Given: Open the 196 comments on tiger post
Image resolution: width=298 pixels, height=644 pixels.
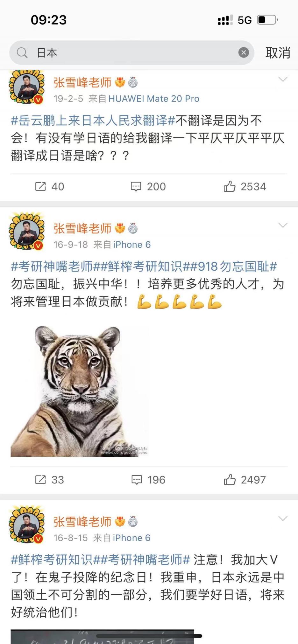Looking at the screenshot, I should (148, 480).
